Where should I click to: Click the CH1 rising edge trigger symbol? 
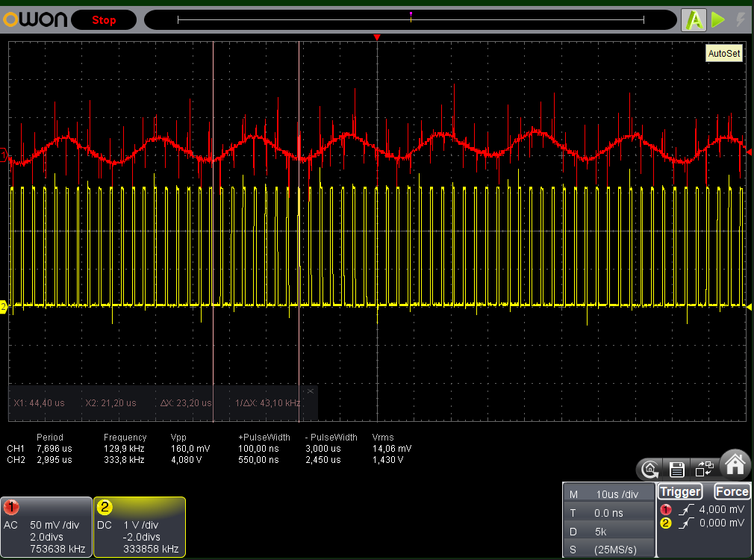tap(686, 509)
